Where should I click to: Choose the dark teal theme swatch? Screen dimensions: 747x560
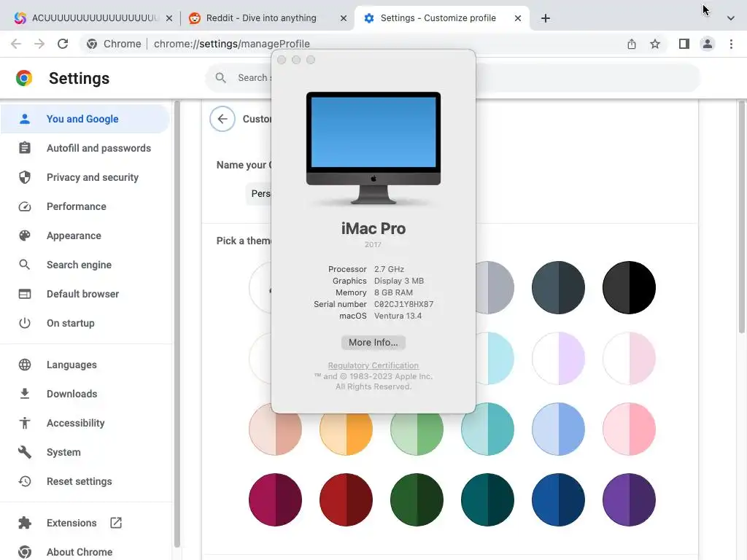[487, 499]
